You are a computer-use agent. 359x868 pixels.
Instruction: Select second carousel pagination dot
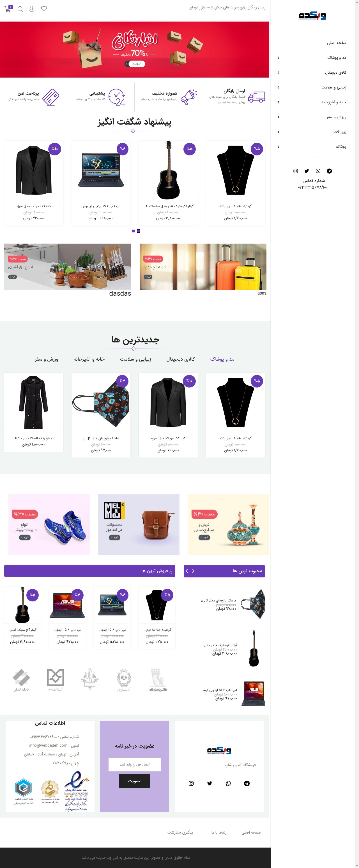click(133, 231)
